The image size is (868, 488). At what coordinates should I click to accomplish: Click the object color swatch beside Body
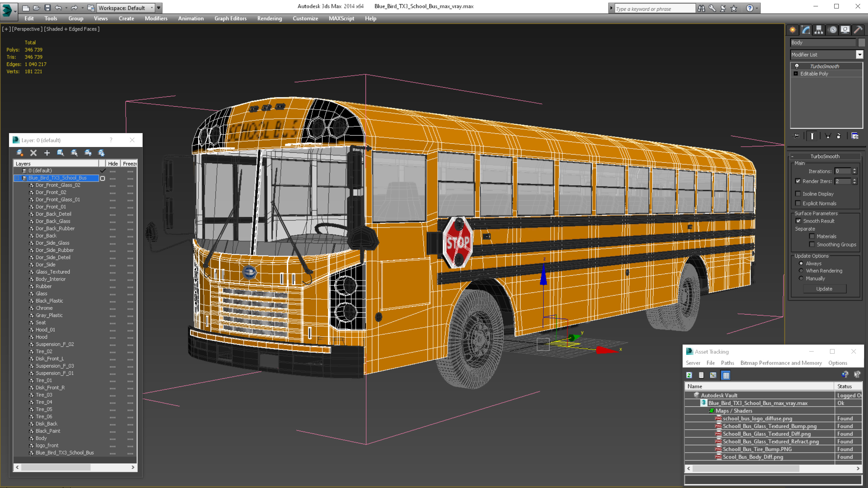(862, 42)
